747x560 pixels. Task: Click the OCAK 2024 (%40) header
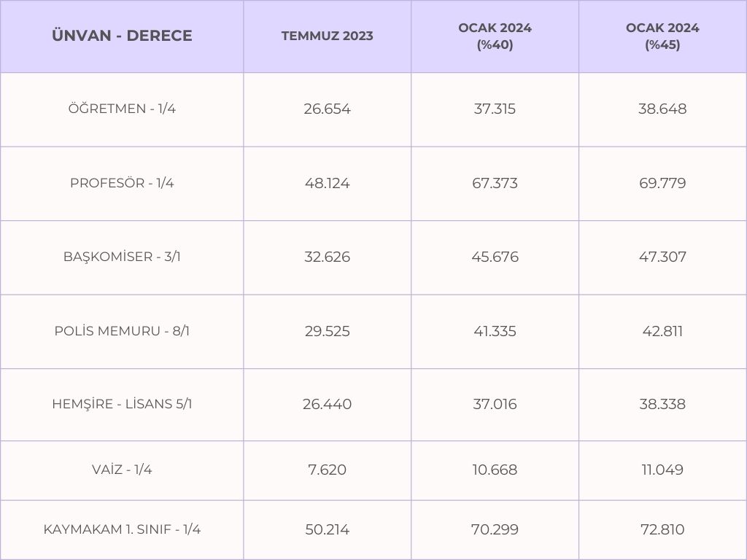tap(495, 36)
